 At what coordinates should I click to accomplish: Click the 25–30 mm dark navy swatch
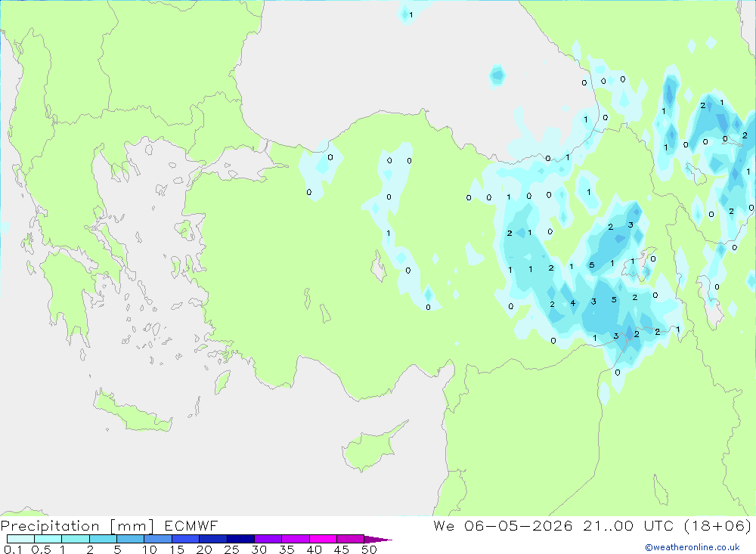(240, 539)
